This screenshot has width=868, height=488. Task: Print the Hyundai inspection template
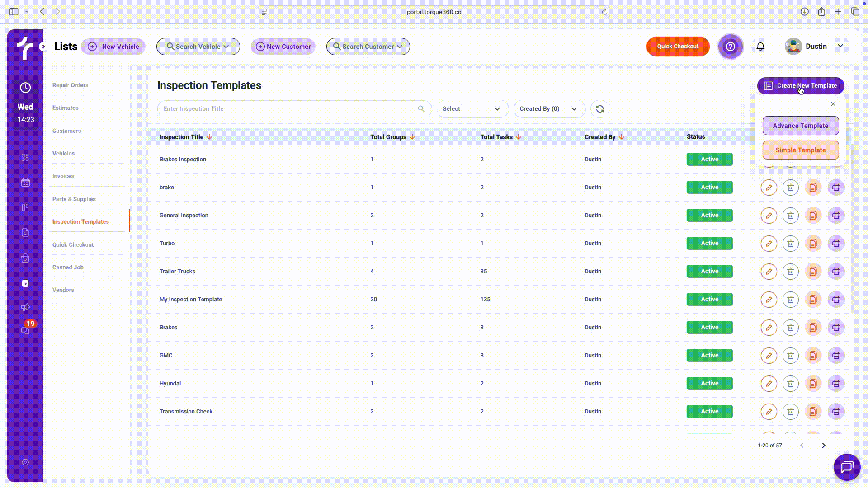click(x=836, y=384)
